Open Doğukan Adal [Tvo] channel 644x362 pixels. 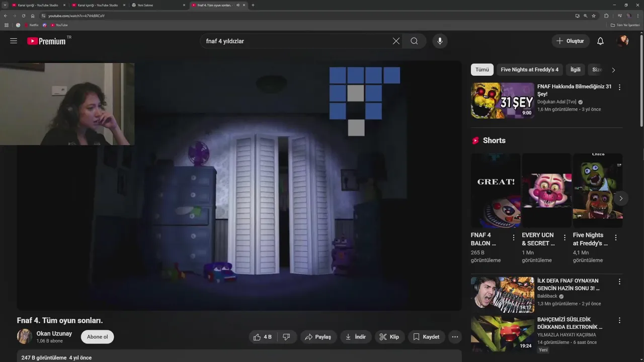[556, 102]
